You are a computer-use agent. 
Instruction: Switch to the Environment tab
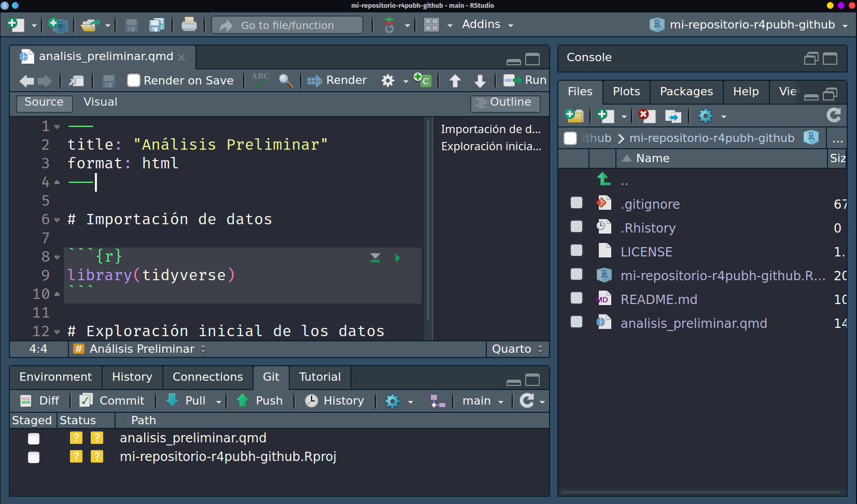55,377
